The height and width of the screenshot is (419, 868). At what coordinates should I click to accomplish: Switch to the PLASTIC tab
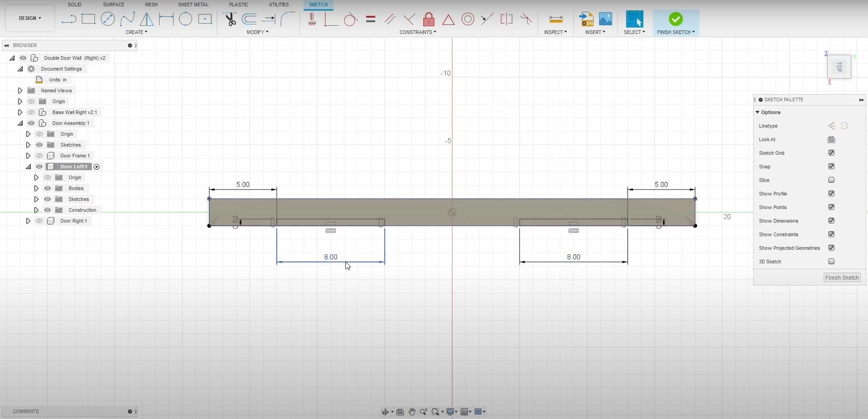coord(239,5)
